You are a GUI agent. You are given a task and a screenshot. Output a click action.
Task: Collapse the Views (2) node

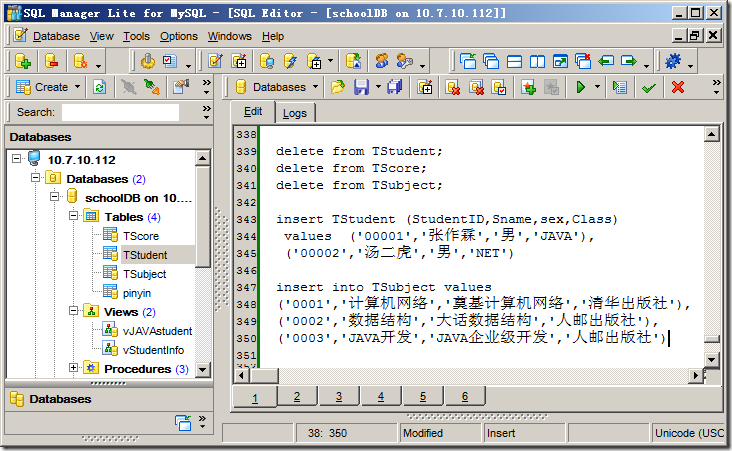coord(73,310)
